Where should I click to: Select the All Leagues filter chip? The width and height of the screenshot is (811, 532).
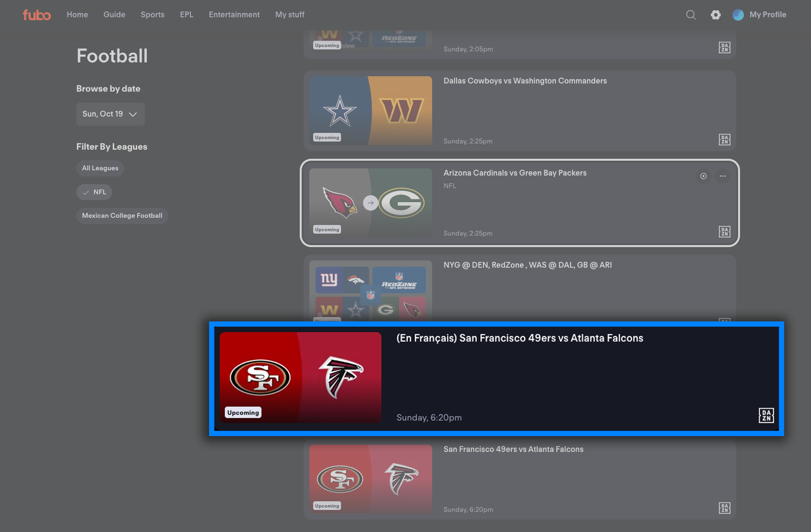(100, 168)
